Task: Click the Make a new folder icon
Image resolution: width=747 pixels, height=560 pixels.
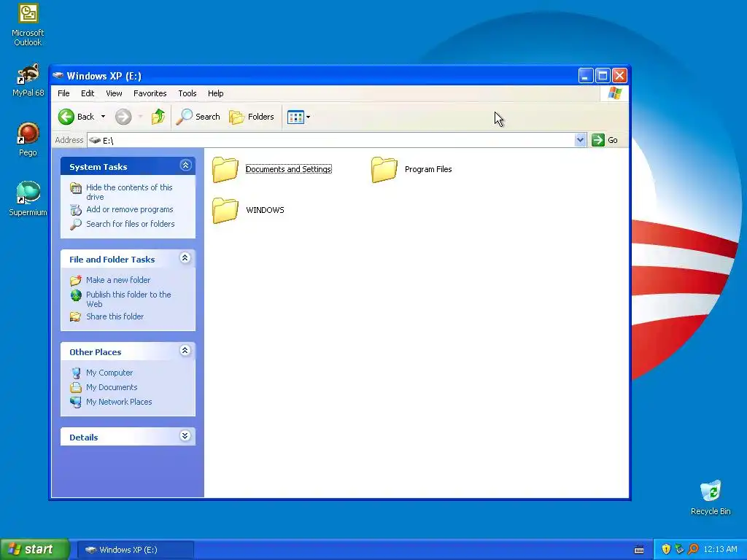Action: 76,280
